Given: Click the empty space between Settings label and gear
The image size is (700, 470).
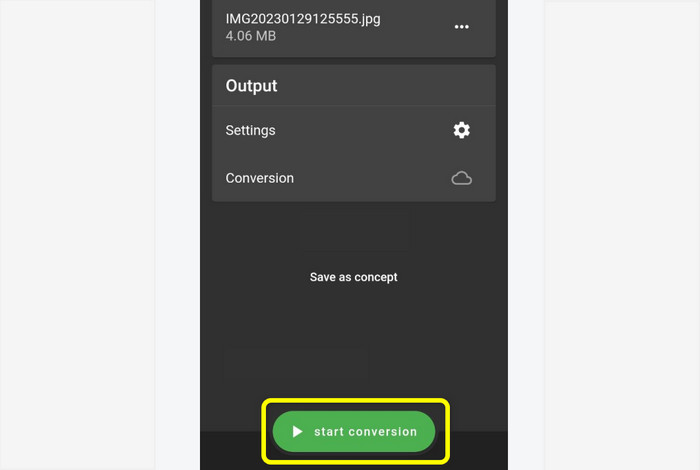Looking at the screenshot, I should 364,130.
